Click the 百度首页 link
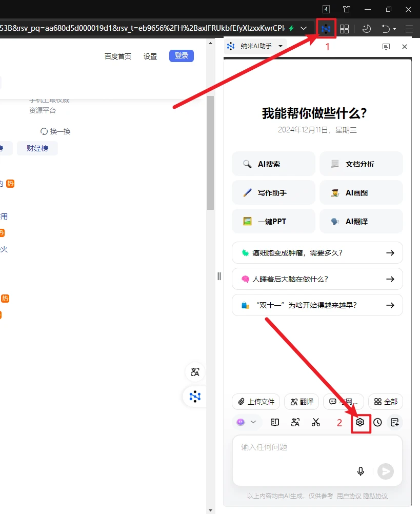Viewport: 420px width, 514px height. point(118,56)
